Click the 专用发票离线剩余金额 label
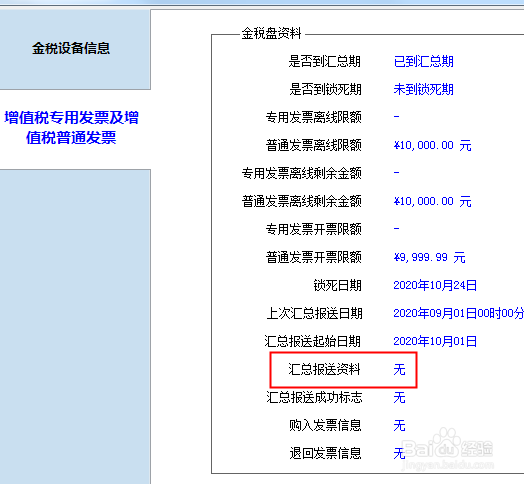Viewport: 524px width, 484px height. click(301, 173)
